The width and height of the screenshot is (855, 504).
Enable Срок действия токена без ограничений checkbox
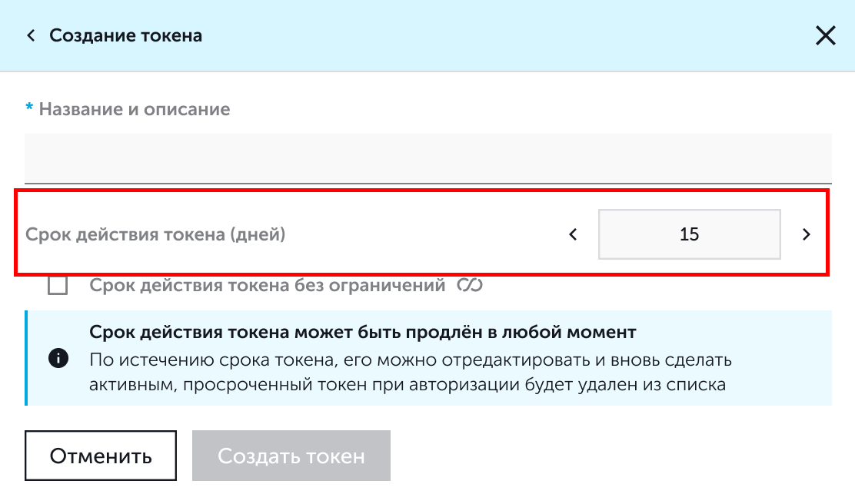(58, 285)
